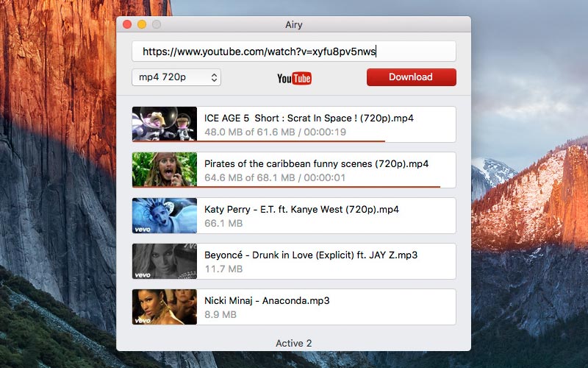
Task: Click the ICE AGE 5 download progress bar
Action: click(259, 141)
